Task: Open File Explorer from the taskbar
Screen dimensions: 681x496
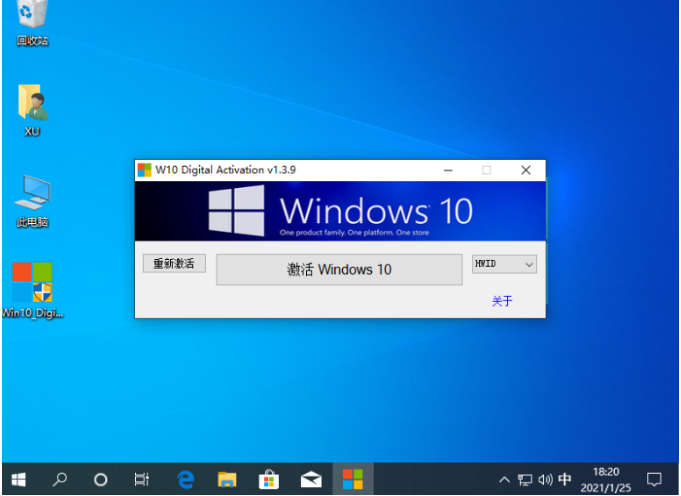Action: (x=226, y=479)
